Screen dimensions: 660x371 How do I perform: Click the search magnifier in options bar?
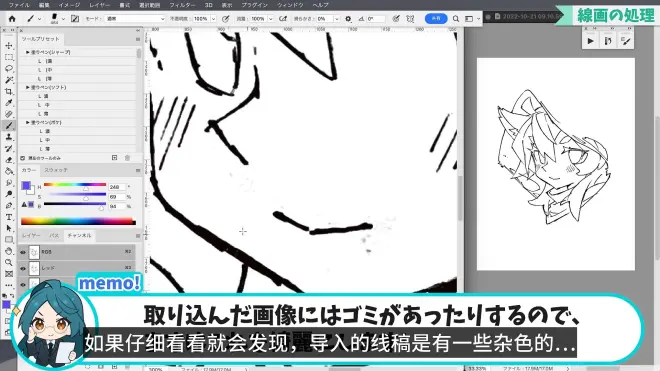(x=456, y=19)
